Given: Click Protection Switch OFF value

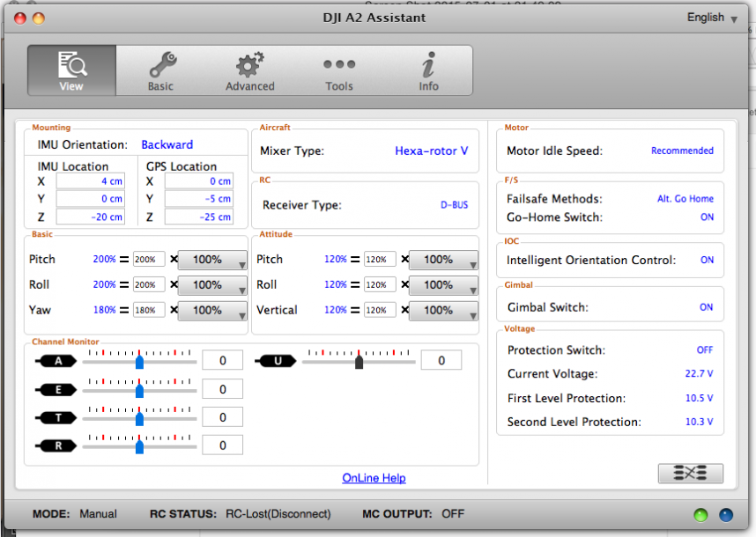Looking at the screenshot, I should (x=705, y=350).
